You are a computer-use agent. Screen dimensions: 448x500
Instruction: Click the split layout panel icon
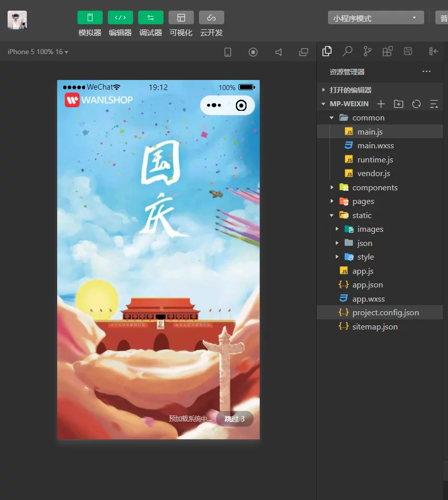[x=408, y=51]
